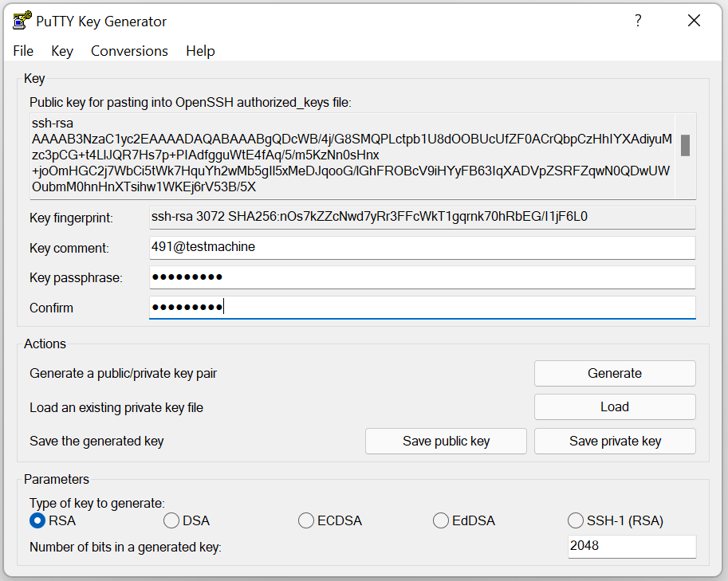Click Save private key button
Screen dimensions: 728x581
[x=615, y=441]
